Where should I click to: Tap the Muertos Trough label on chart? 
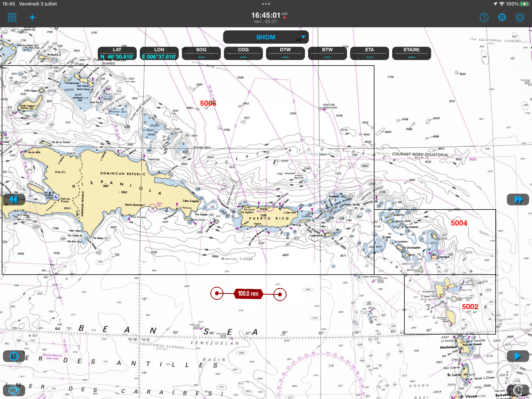coord(237,259)
